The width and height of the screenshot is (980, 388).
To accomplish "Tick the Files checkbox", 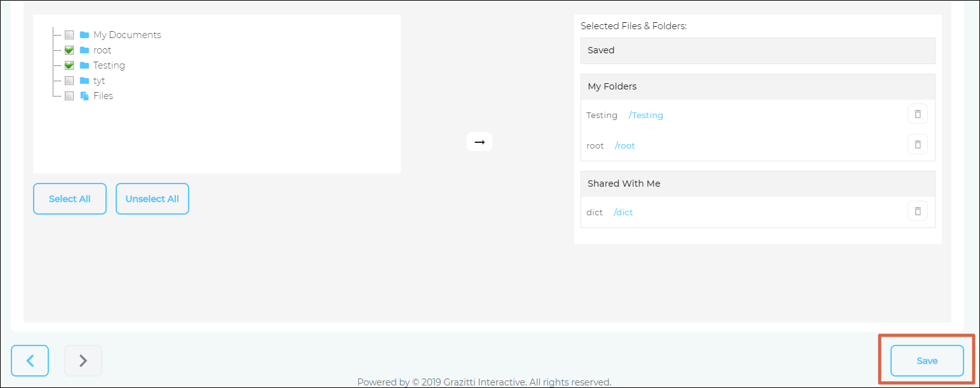I will (x=69, y=96).
